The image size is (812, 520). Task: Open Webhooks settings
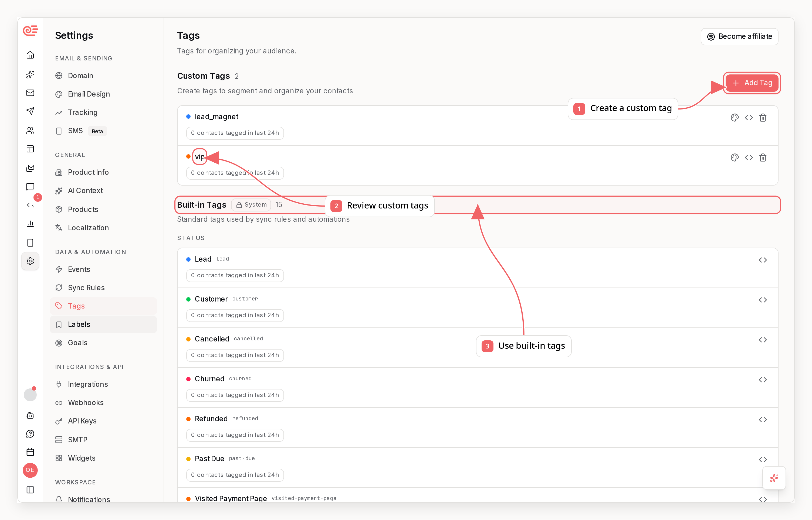pos(103,402)
